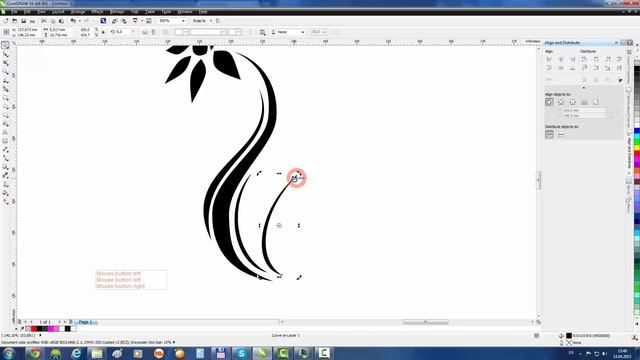Open the Layout menu
The height and width of the screenshot is (360, 640).
click(x=58, y=12)
